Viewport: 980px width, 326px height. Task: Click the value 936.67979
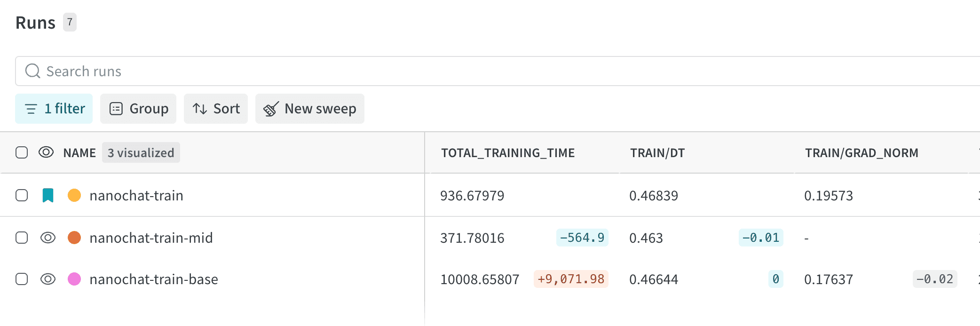pos(472,195)
